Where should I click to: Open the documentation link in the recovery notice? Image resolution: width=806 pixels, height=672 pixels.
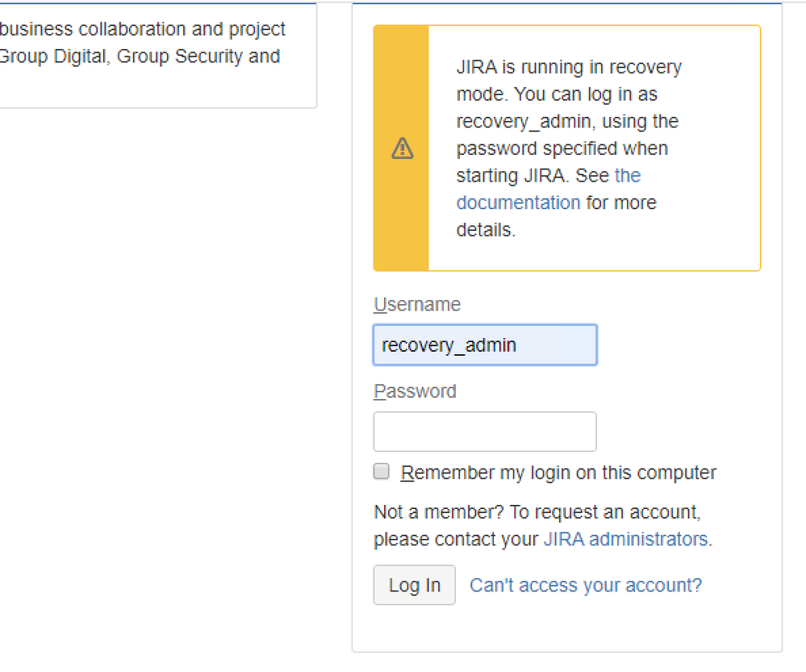pyautogui.click(x=518, y=202)
